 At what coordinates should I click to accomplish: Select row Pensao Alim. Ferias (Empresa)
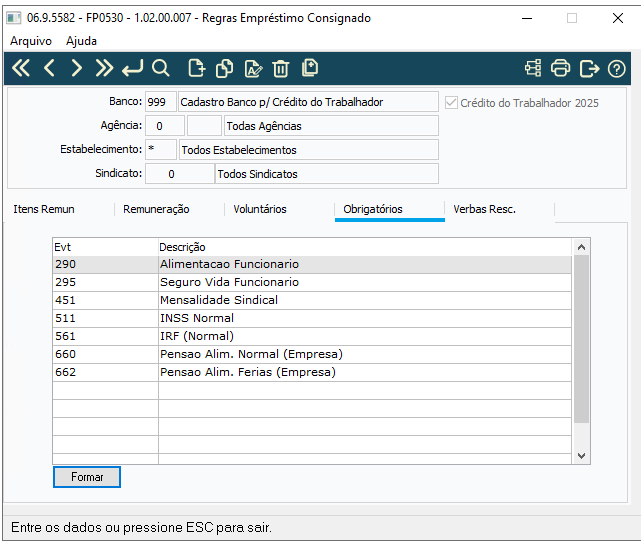point(312,372)
